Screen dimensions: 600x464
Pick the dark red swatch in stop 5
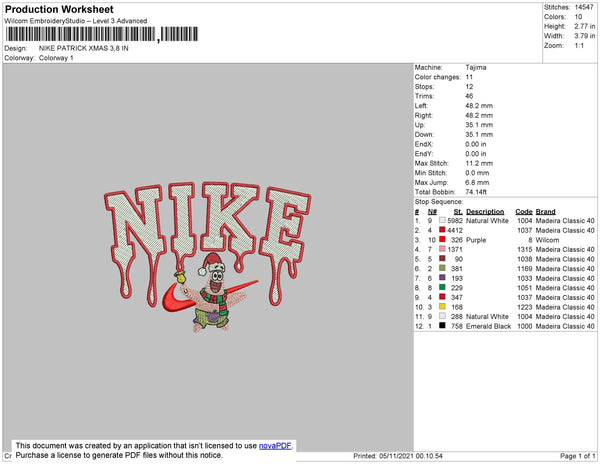pos(442,259)
